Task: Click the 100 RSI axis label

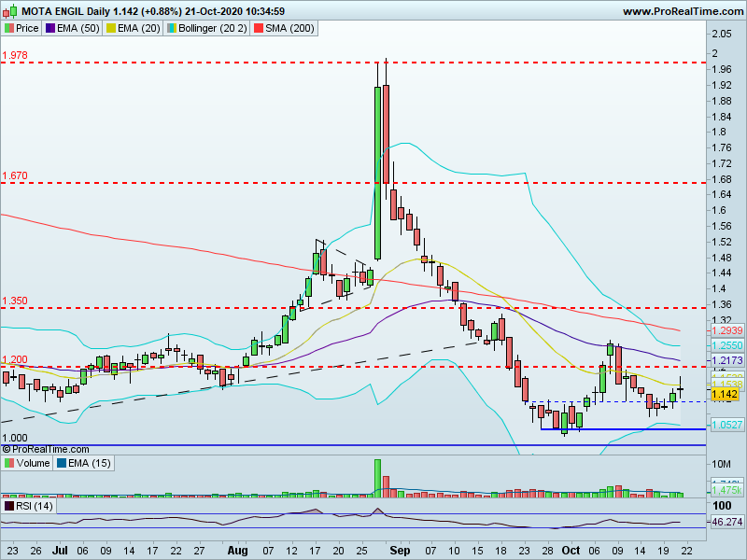Action: coord(722,506)
